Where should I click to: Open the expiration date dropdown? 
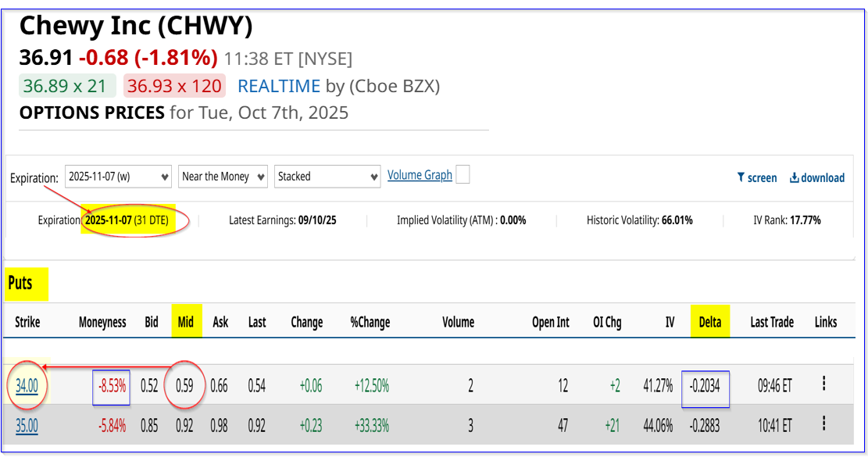point(118,177)
